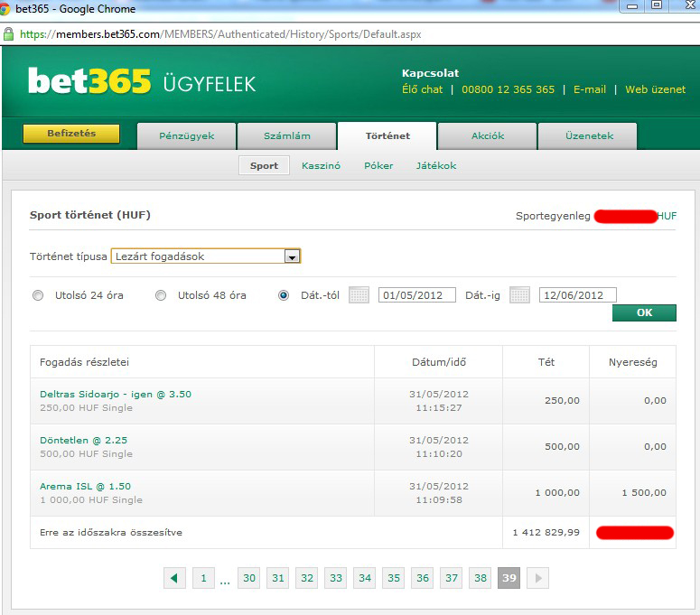Click the green OK button
Image resolution: width=700 pixels, height=615 pixels.
coord(644,312)
